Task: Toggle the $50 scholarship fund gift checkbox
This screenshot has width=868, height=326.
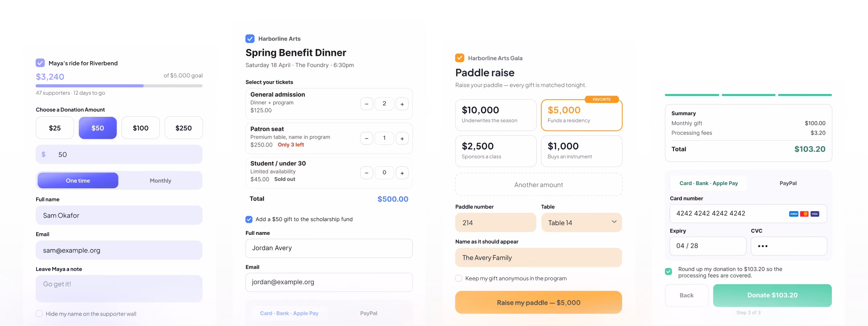Action: click(249, 219)
